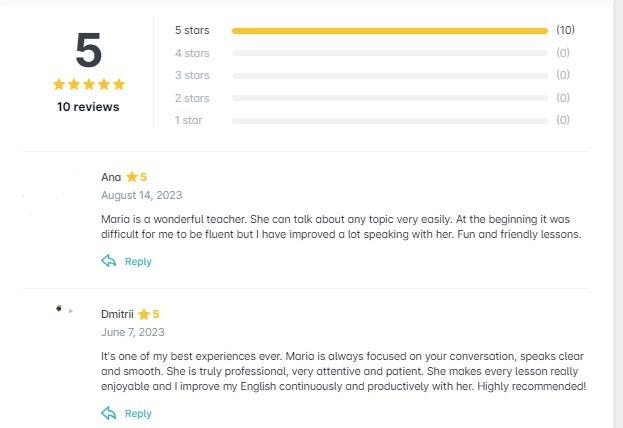Click the empty 2 stars rating bar

tap(389, 98)
